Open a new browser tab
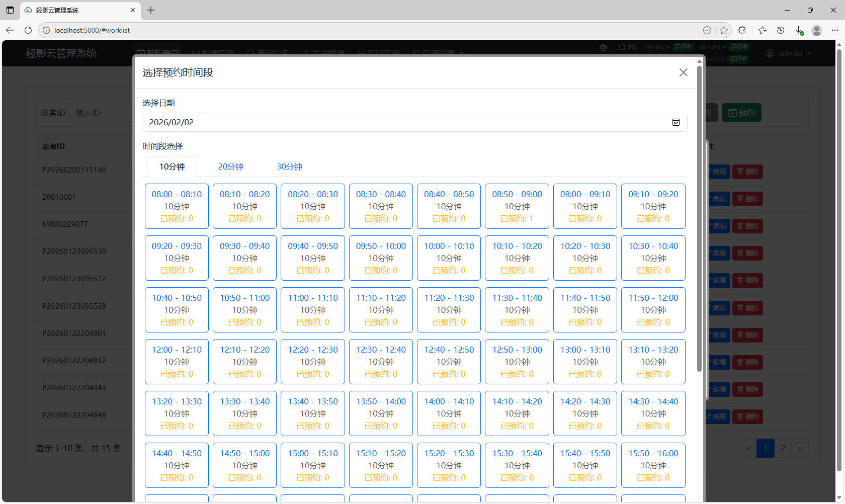Screen dimensions: 845x504 [x=151, y=10]
